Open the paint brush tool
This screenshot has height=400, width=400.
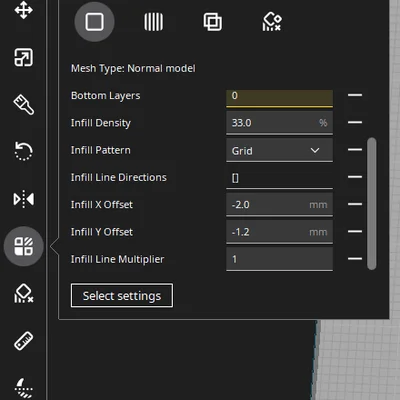click(23, 105)
